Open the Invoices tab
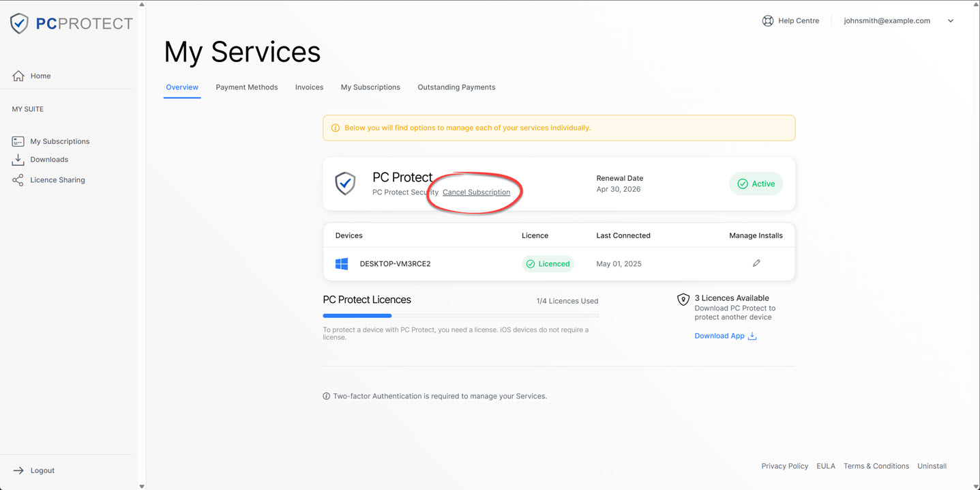 pos(309,87)
